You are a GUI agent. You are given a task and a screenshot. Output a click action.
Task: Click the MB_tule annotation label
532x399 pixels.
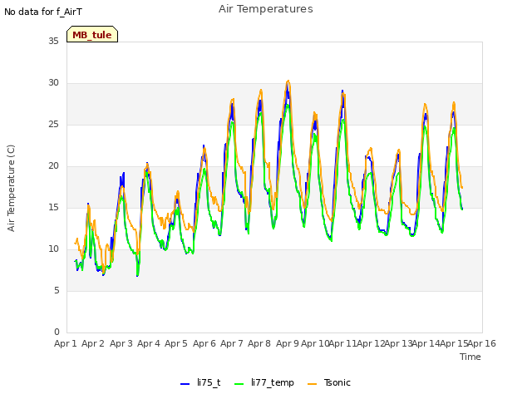click(92, 35)
